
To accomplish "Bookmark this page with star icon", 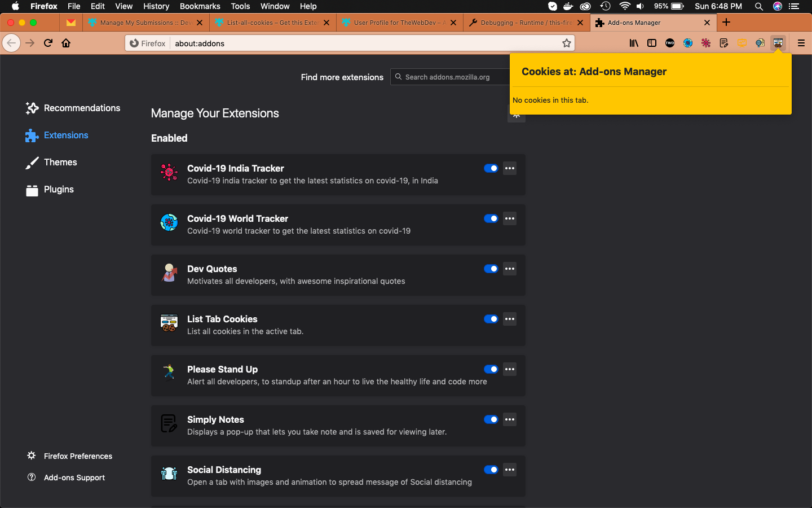I will click(x=567, y=43).
